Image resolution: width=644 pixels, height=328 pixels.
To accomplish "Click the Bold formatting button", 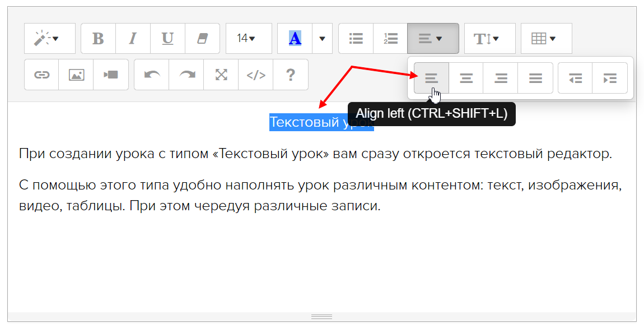I will [98, 39].
